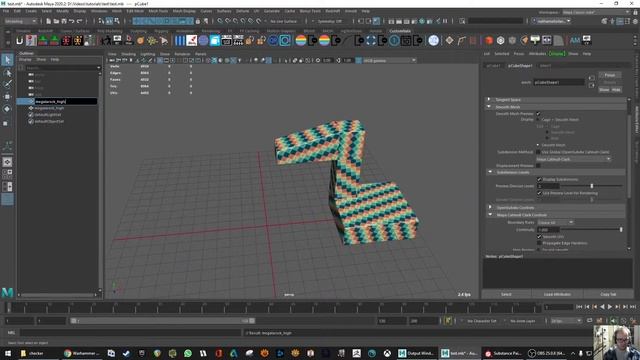Image resolution: width=640 pixels, height=360 pixels.
Task: Click the open scene folder icon
Action: [56, 21]
